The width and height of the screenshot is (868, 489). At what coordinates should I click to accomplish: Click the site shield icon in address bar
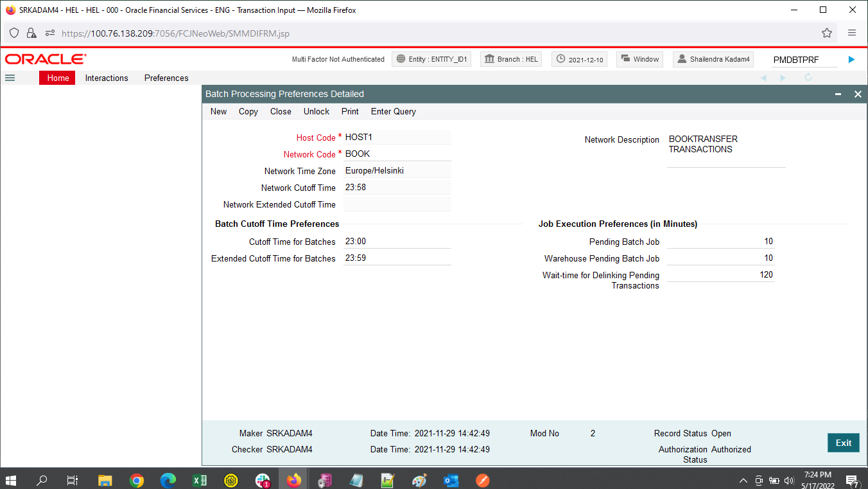coord(14,33)
